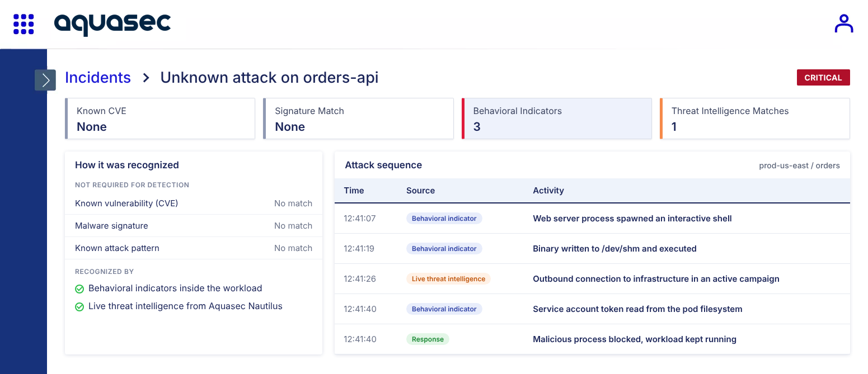This screenshot has width=868, height=374.
Task: Click the breadcrumb separator arrow
Action: point(146,78)
